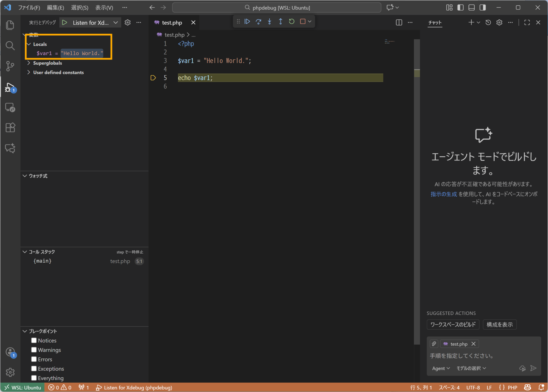Viewport: 548px width, 392px height.
Task: Enable the Notices breakpoint checkbox
Action: [x=34, y=340]
